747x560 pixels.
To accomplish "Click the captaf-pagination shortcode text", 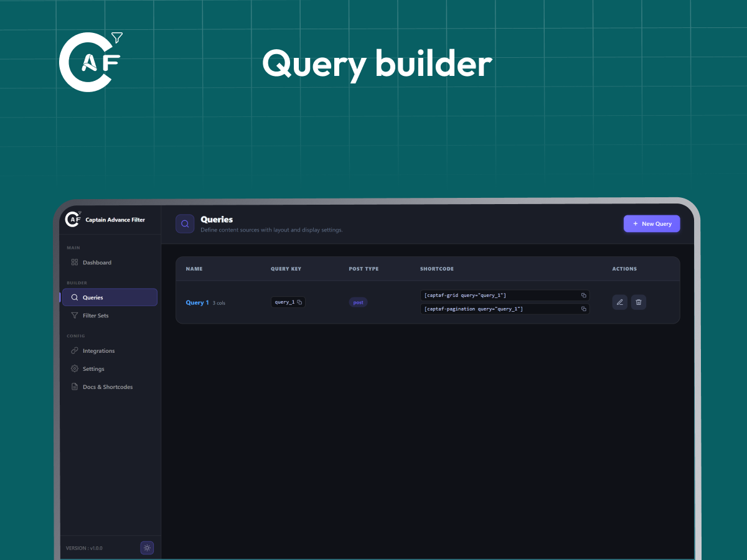I will [x=473, y=309].
